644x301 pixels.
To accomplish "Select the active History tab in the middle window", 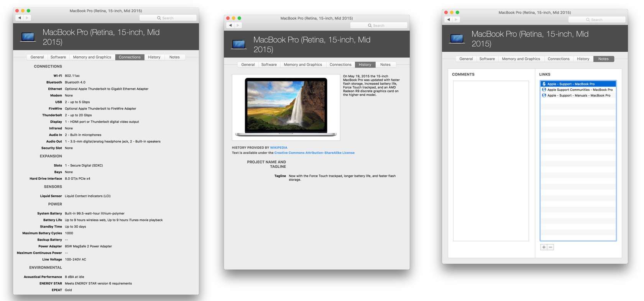I will pyautogui.click(x=365, y=65).
